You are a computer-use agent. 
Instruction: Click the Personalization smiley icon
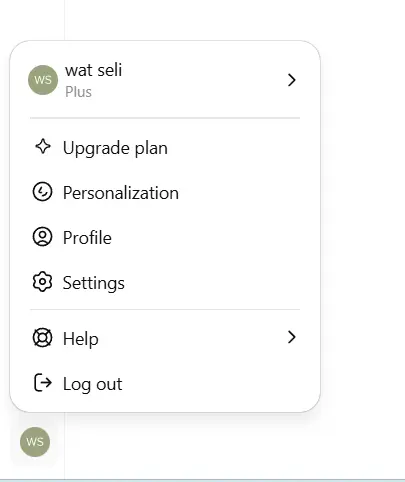tap(42, 192)
